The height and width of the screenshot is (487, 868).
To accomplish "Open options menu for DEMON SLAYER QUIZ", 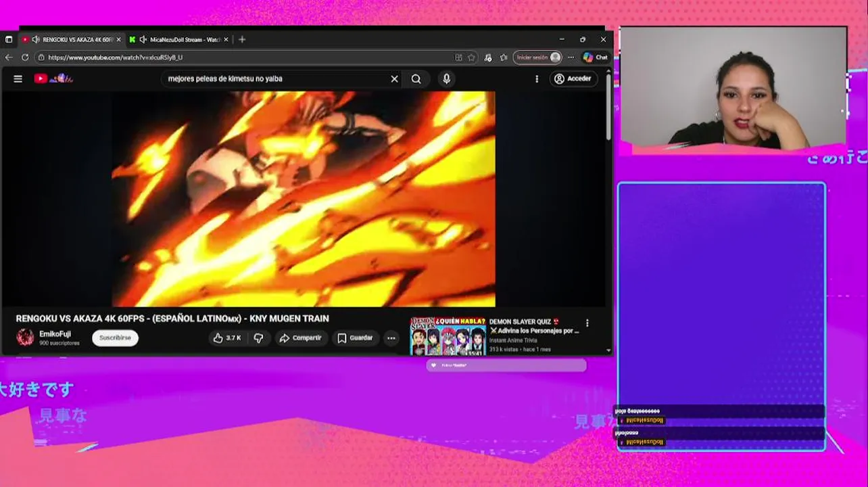I will click(587, 323).
